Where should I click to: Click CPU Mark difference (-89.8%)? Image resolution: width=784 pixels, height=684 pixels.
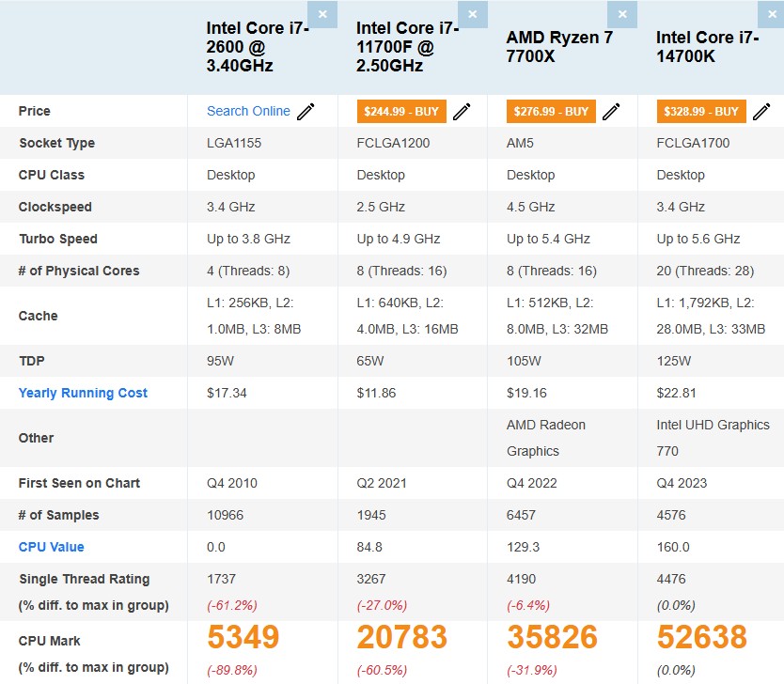pyautogui.click(x=232, y=670)
